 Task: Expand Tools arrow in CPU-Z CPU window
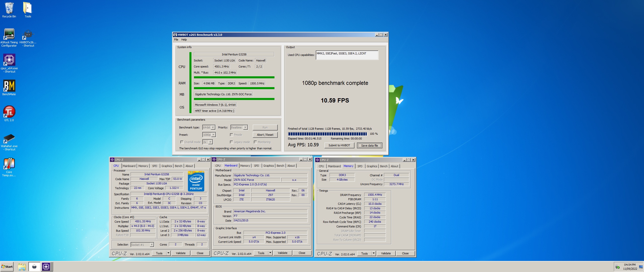tap(169, 253)
